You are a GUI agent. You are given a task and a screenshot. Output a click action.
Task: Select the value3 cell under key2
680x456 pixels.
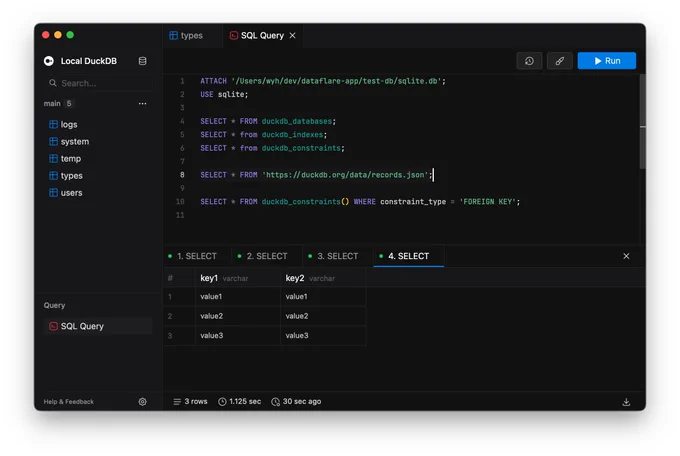point(323,336)
